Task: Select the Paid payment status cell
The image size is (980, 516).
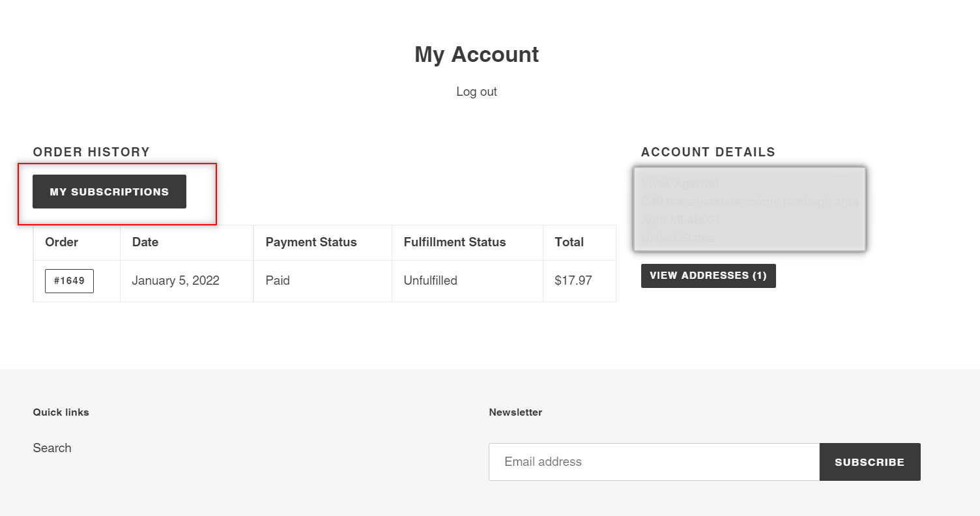Action: [278, 281]
